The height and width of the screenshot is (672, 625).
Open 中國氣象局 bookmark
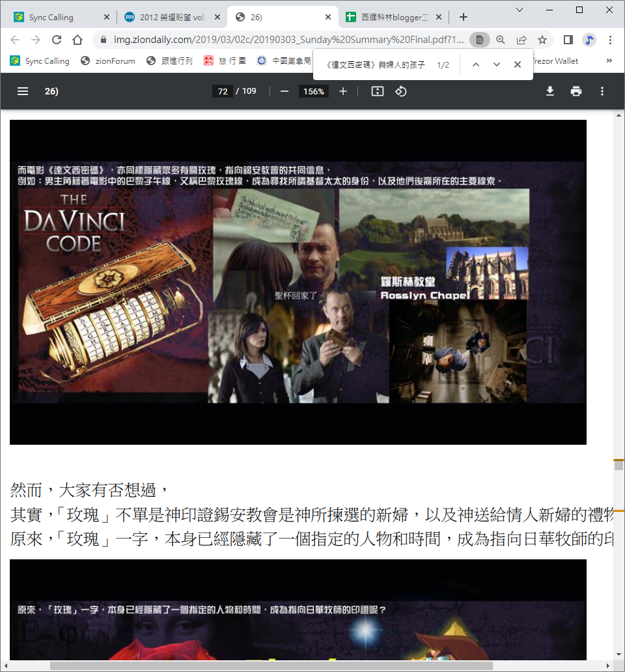[284, 61]
